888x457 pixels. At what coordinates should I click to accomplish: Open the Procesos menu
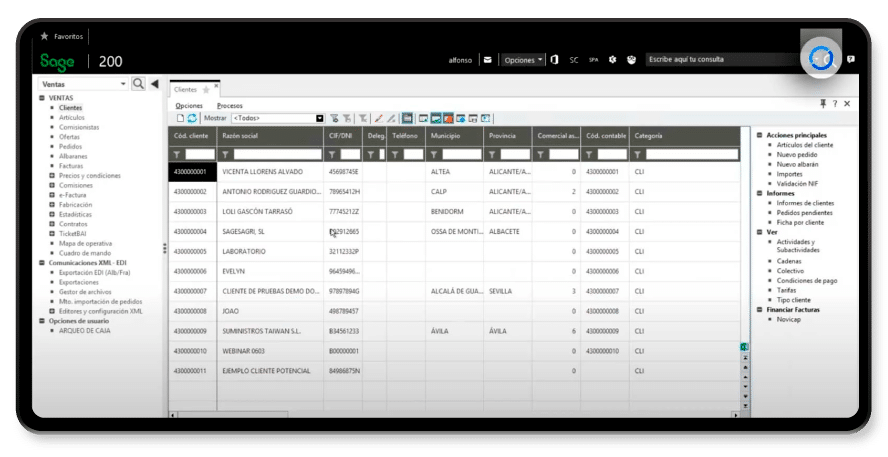click(x=229, y=106)
